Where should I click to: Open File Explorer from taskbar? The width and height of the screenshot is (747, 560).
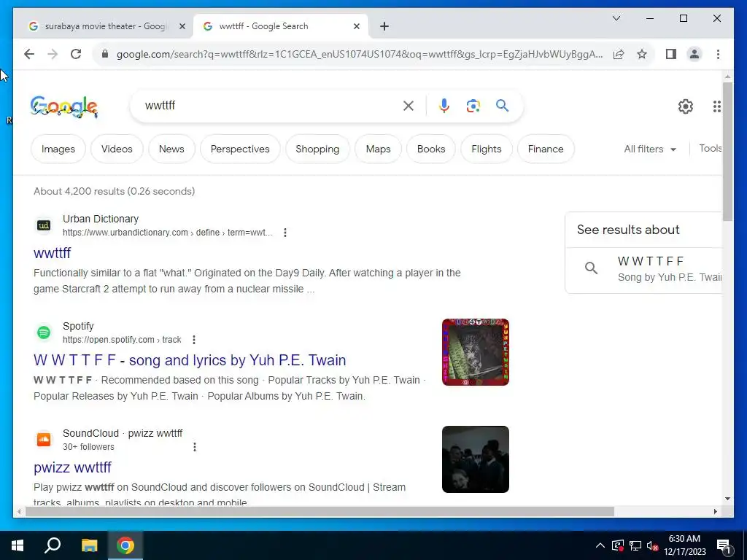pyautogui.click(x=89, y=545)
